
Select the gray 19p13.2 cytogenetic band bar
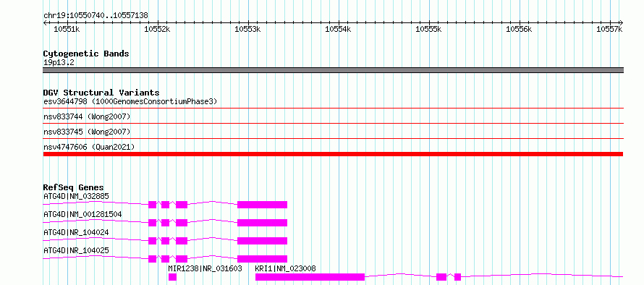(x=333, y=70)
